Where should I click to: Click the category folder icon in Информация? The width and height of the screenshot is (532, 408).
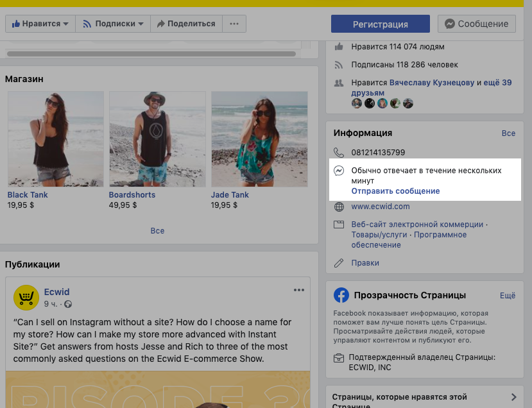[x=339, y=225]
